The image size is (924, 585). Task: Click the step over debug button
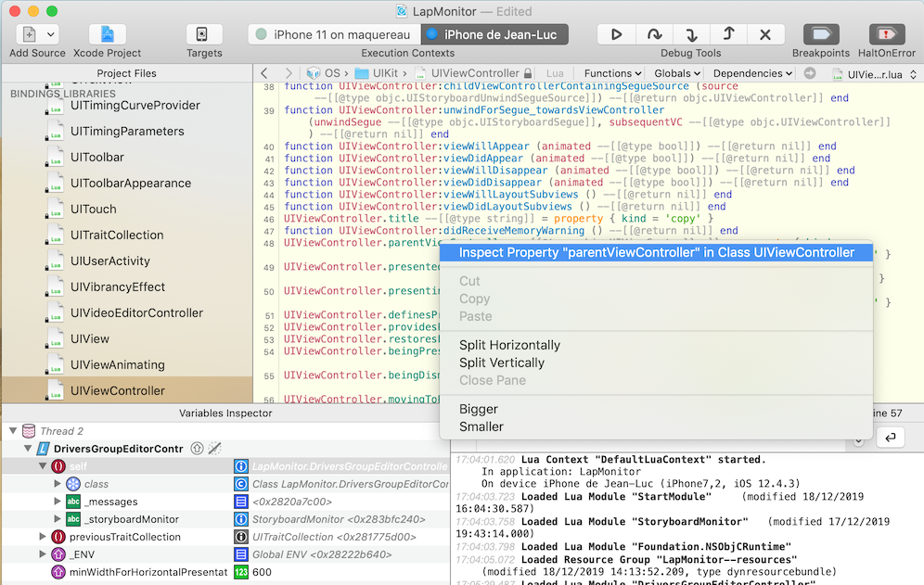(654, 34)
